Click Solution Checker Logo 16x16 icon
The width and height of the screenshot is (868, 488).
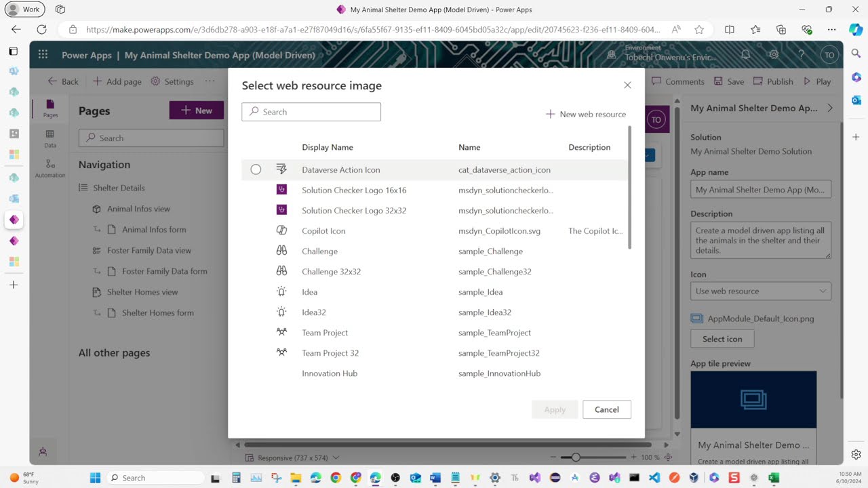pos(281,190)
